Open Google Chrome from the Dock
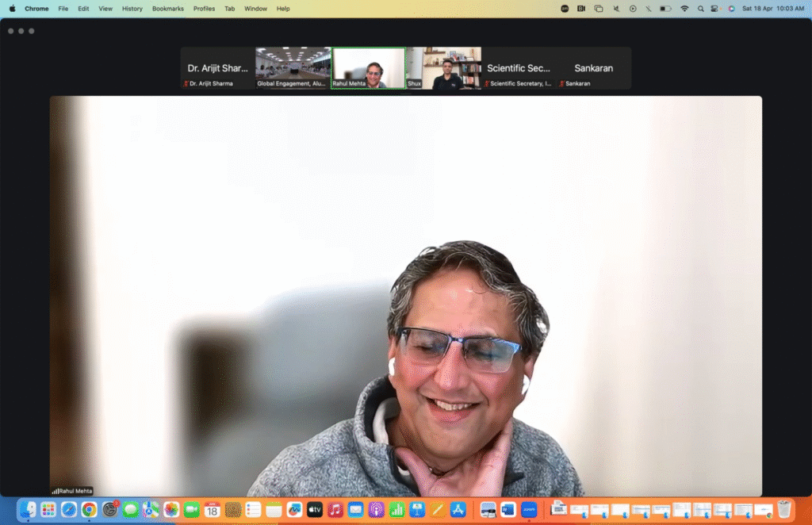 pyautogui.click(x=89, y=510)
